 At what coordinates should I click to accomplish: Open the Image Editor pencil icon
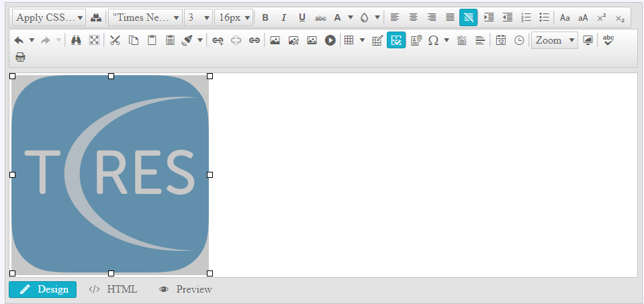coord(293,40)
